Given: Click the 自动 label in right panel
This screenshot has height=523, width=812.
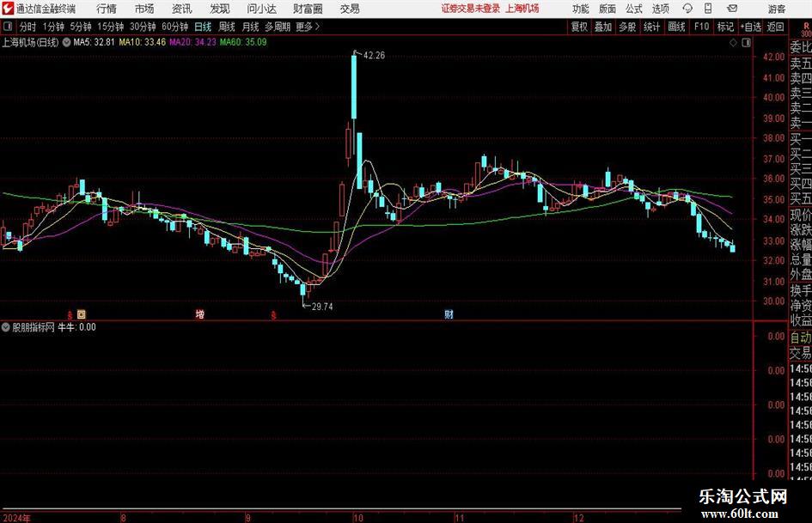Looking at the screenshot, I should pyautogui.click(x=801, y=338).
